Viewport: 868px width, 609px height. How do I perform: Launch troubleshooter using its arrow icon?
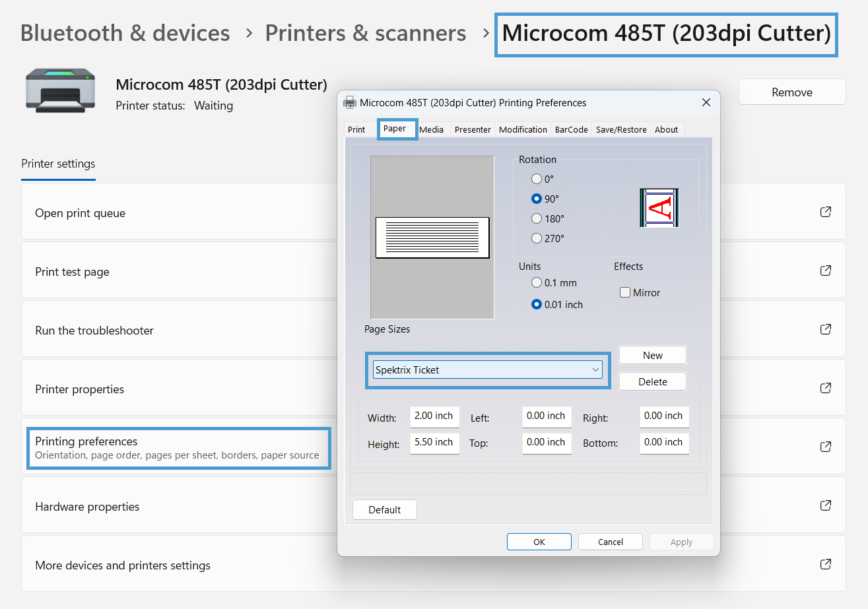826,329
